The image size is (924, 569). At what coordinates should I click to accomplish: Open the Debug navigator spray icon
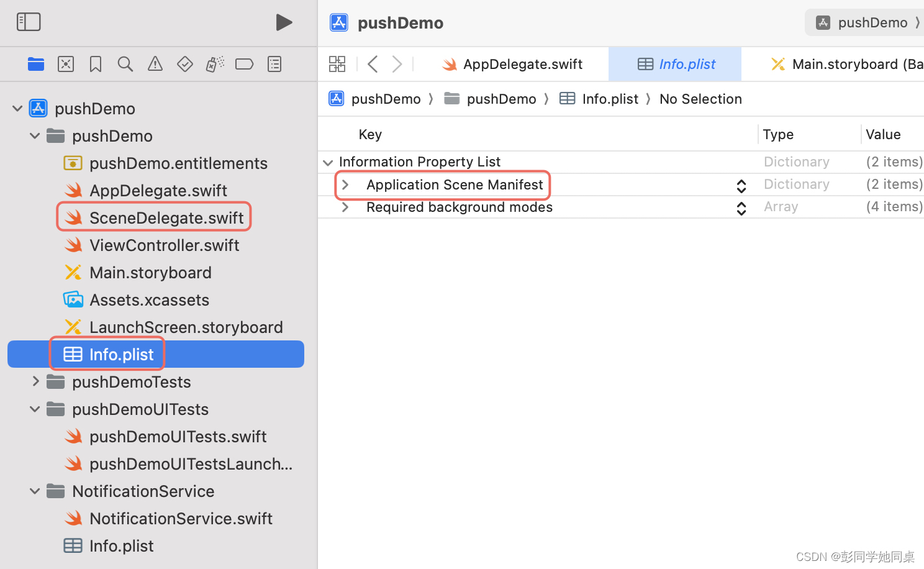pos(215,64)
